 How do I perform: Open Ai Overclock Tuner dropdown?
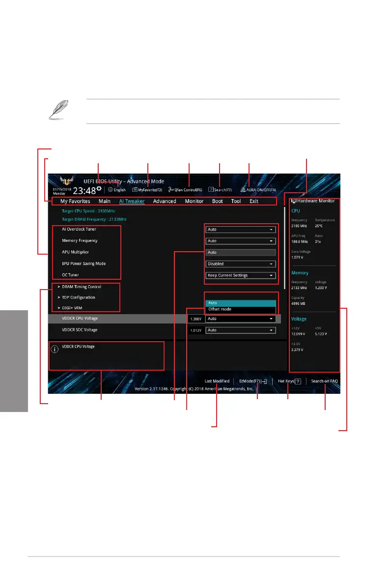pyautogui.click(x=241, y=230)
